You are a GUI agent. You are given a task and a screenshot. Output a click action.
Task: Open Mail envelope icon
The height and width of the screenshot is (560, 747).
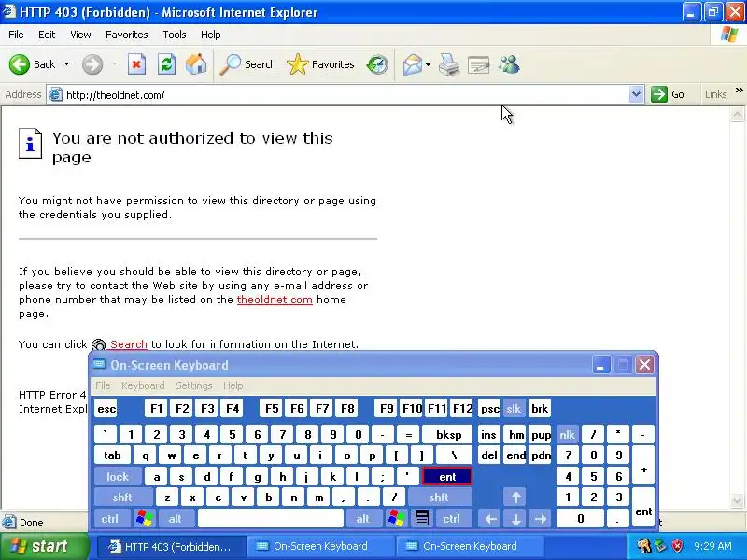[413, 64]
